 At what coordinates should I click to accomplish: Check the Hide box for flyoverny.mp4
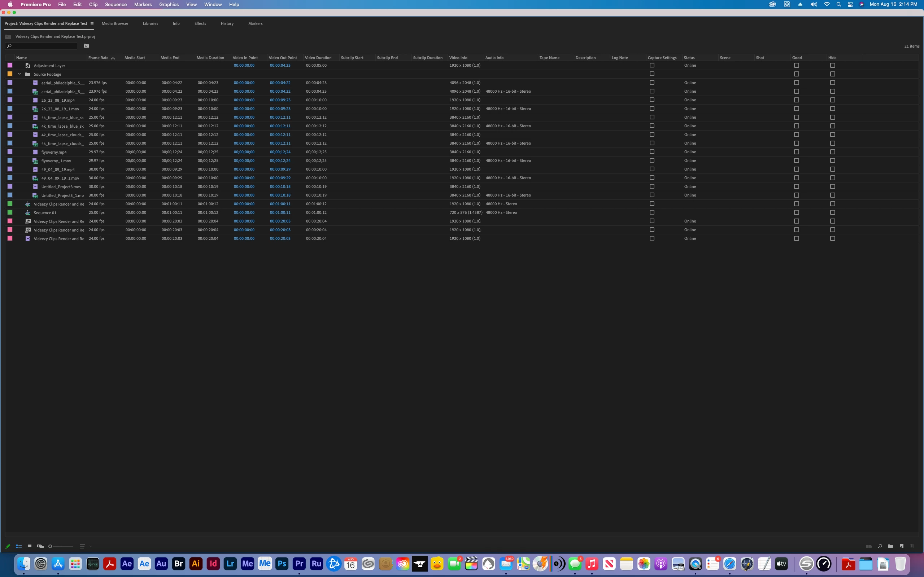(832, 152)
